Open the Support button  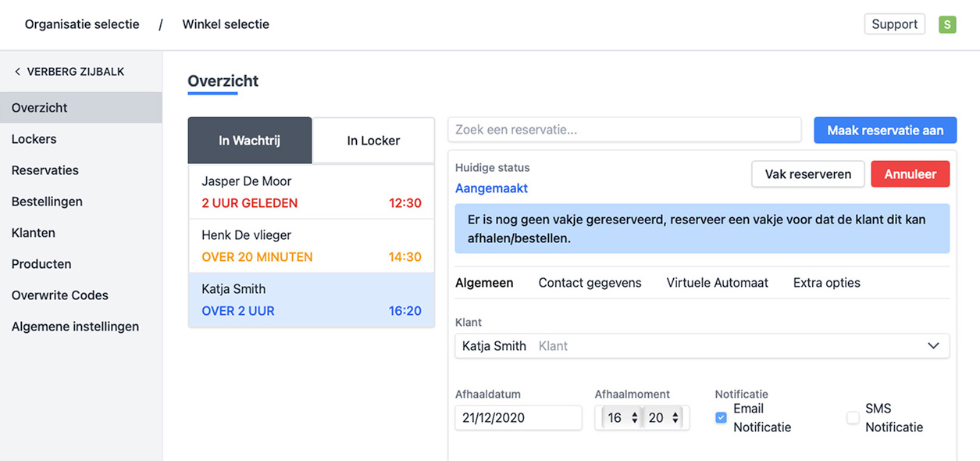(894, 24)
